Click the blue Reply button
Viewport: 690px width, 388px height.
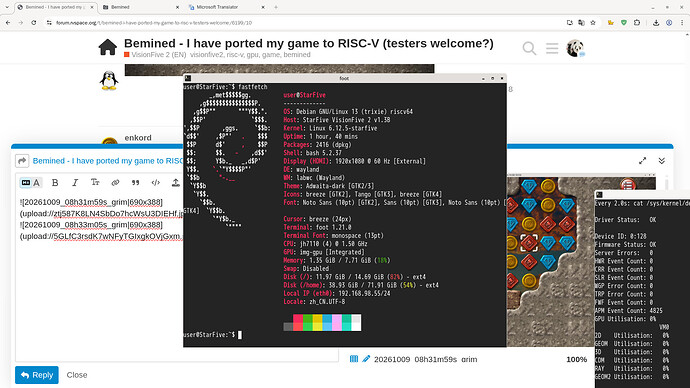click(37, 375)
